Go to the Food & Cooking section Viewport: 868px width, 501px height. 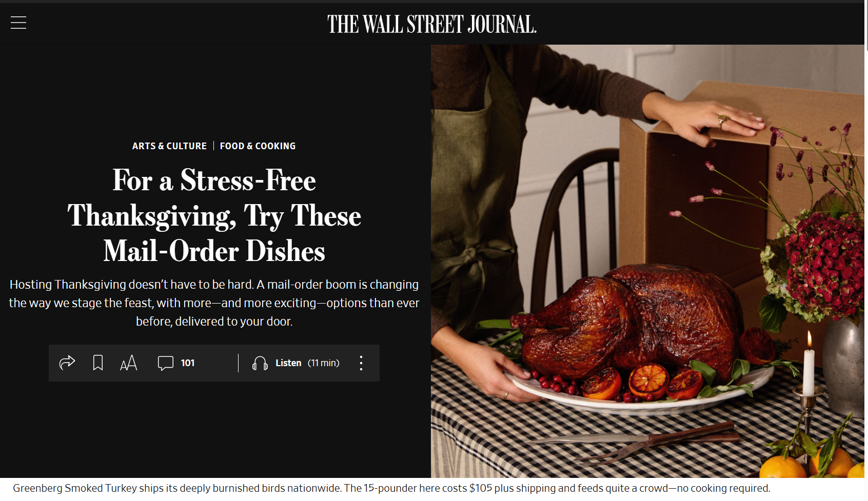pyautogui.click(x=258, y=146)
